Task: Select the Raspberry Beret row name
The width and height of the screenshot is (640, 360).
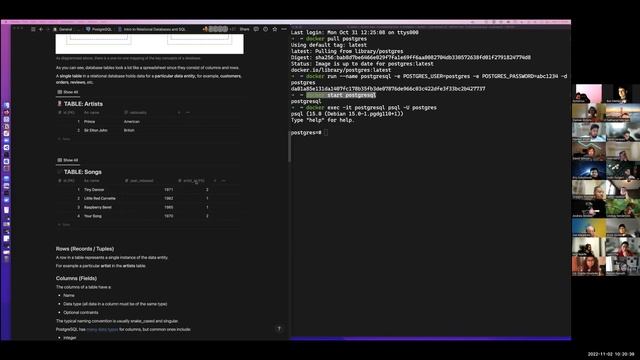Action: (98, 207)
